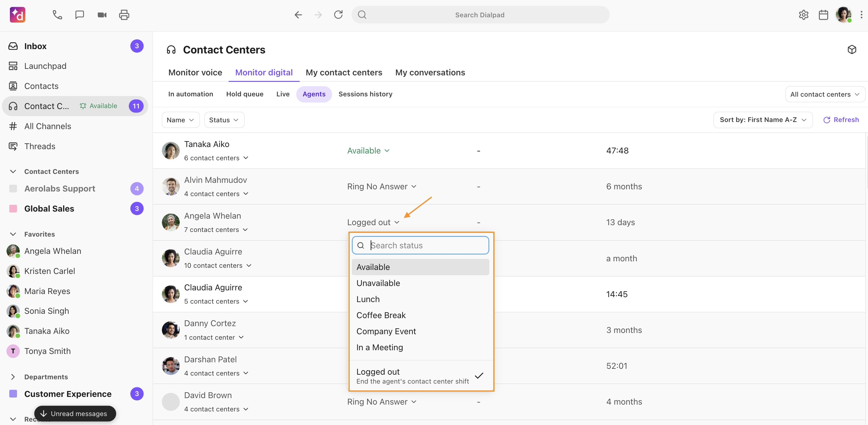Reload the page with refresh icon

[x=338, y=15]
